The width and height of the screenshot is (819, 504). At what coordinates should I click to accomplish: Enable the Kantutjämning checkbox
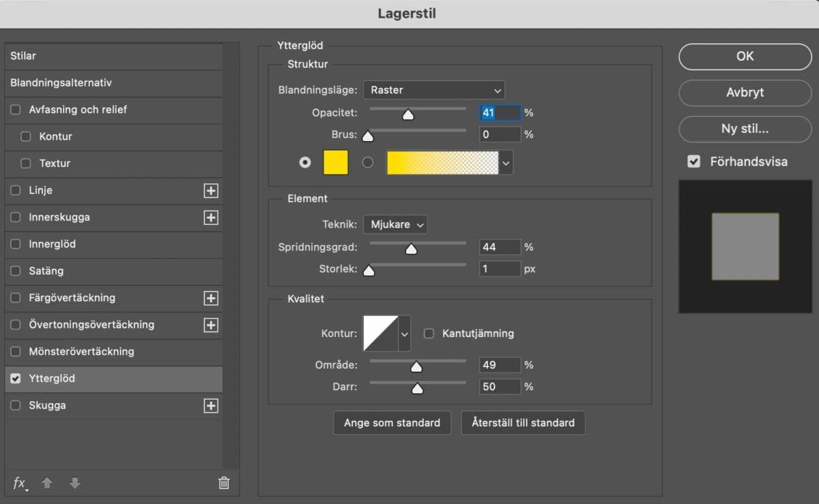429,333
